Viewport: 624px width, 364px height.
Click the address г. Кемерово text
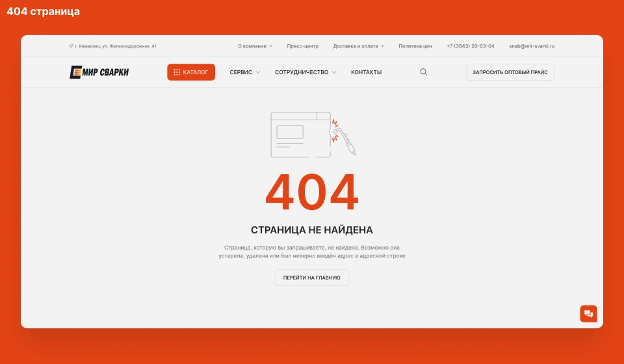click(x=116, y=46)
